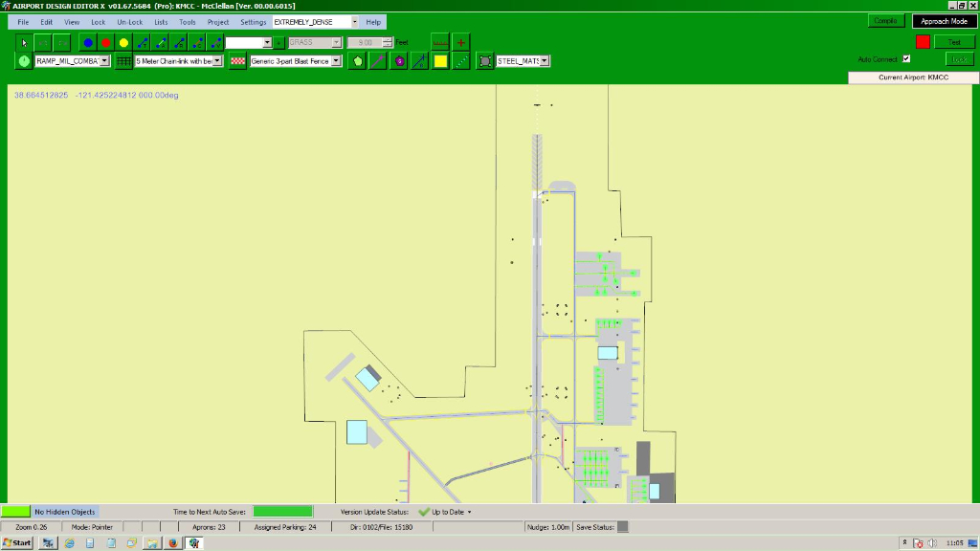Open the RAMP_MIL_COMBAT parking type dropdown

pyautogui.click(x=104, y=60)
